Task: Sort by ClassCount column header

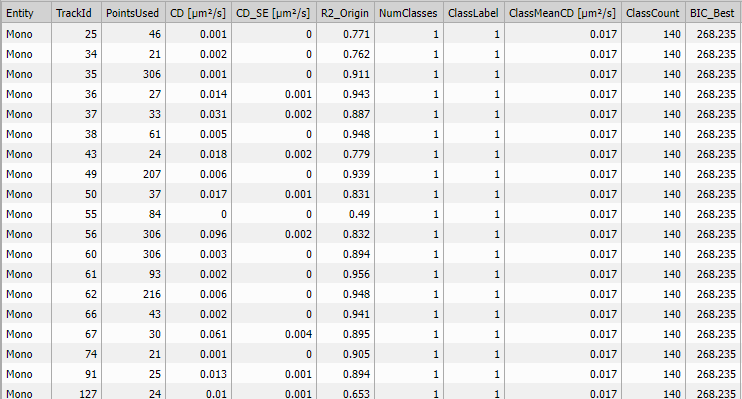Action: [654, 13]
